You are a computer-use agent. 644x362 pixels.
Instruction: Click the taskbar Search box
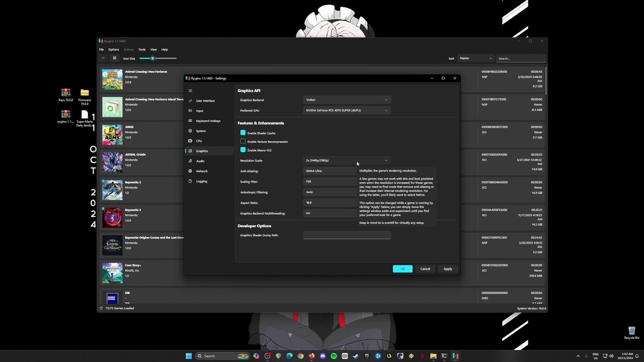click(x=223, y=356)
